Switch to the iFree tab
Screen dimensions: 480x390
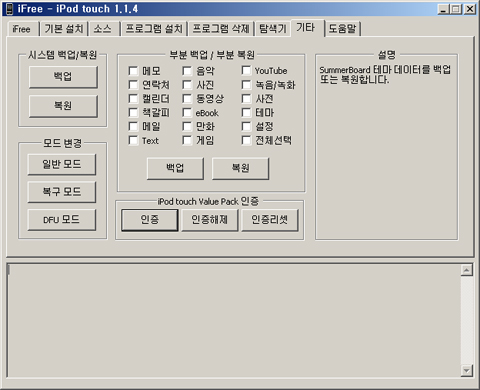(22, 29)
